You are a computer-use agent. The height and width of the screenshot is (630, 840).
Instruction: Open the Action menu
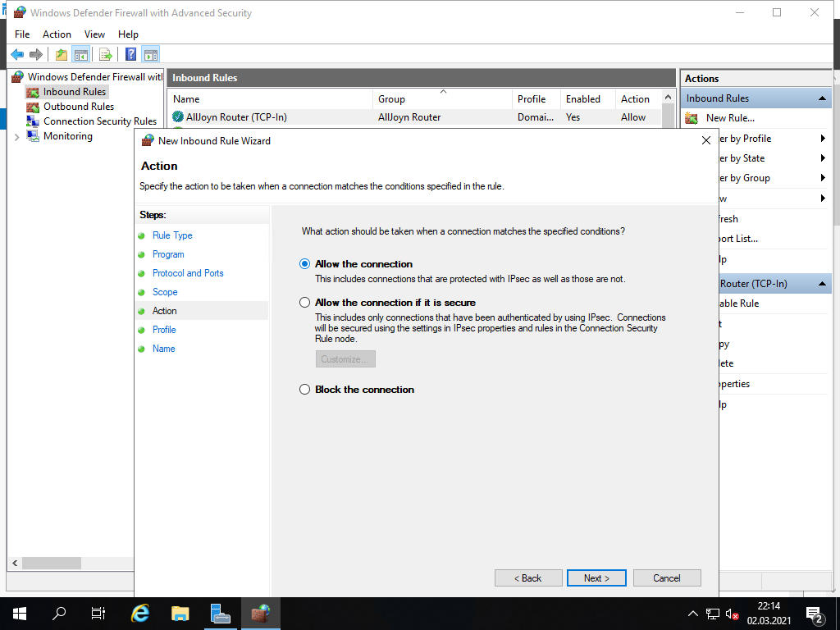click(x=57, y=34)
